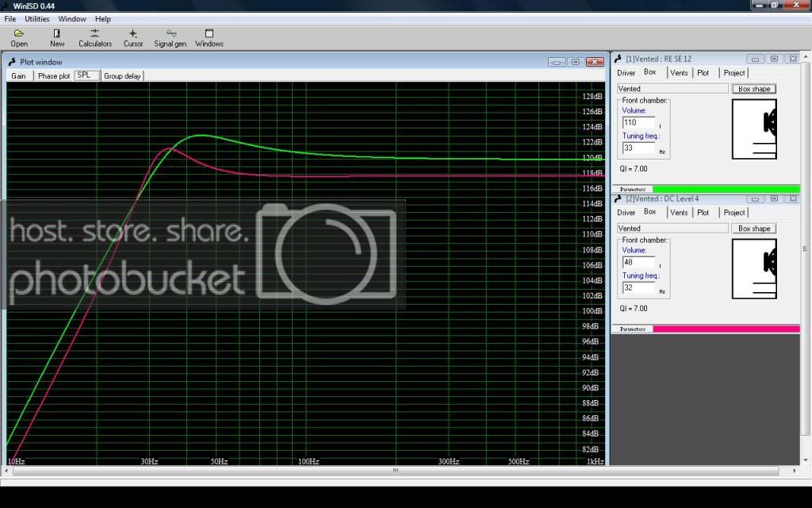Show the Group delay tab

coord(122,76)
